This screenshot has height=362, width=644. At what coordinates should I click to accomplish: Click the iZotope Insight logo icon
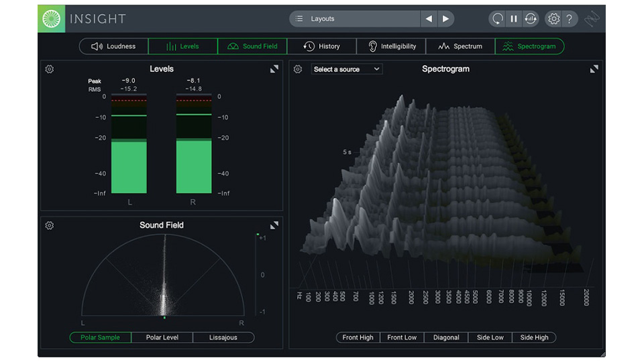51,19
